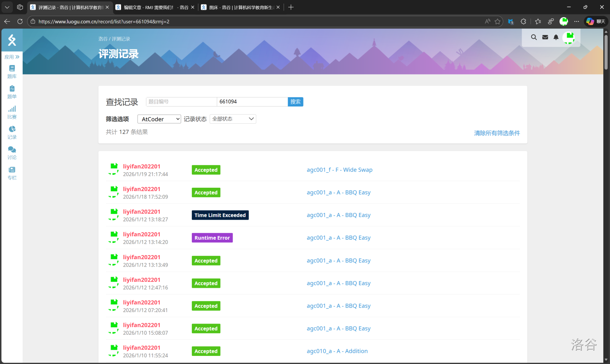Open the messages envelope icon
The width and height of the screenshot is (610, 364).
545,37
